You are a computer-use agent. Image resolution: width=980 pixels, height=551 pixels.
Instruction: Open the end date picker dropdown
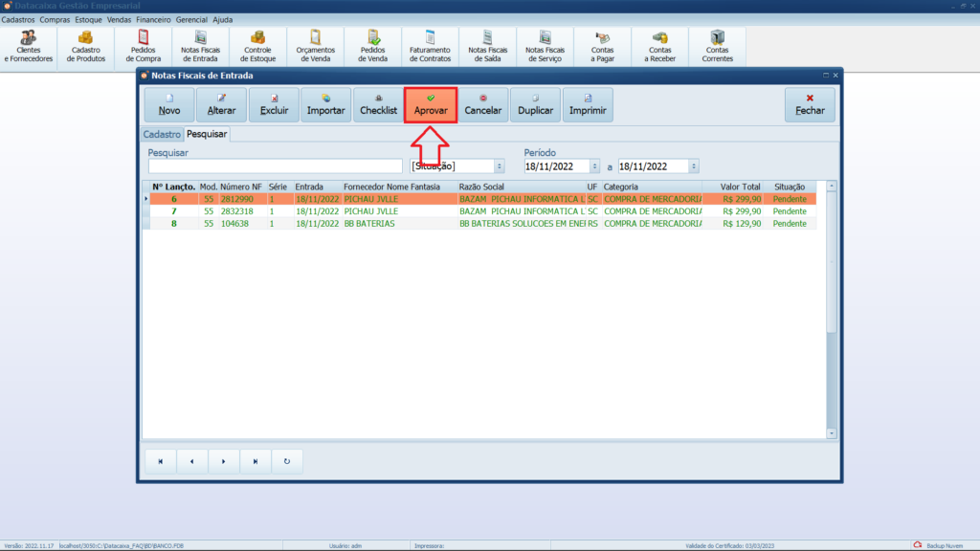pos(693,166)
